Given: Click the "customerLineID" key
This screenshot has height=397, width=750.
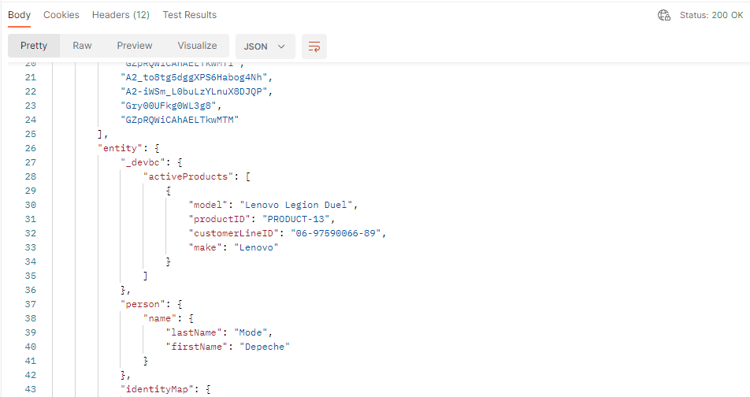Looking at the screenshot, I should click(233, 233).
